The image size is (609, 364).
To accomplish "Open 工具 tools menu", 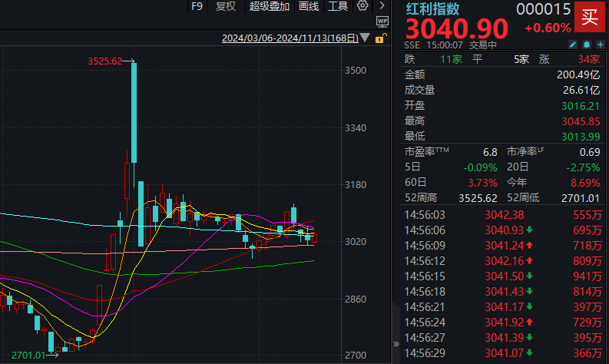I will 337,6.
